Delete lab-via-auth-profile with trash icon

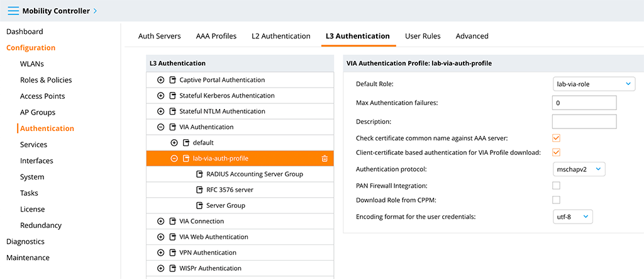(325, 159)
